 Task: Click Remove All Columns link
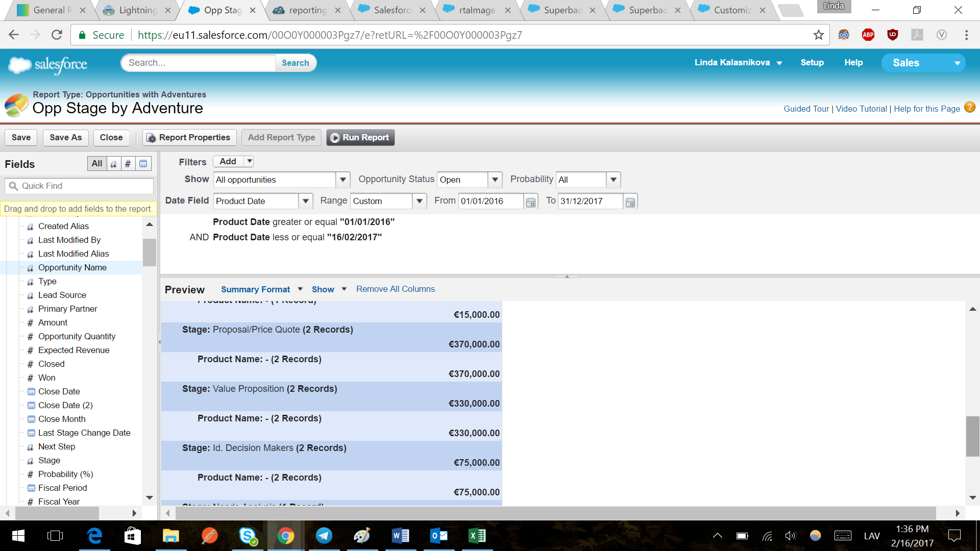(395, 289)
